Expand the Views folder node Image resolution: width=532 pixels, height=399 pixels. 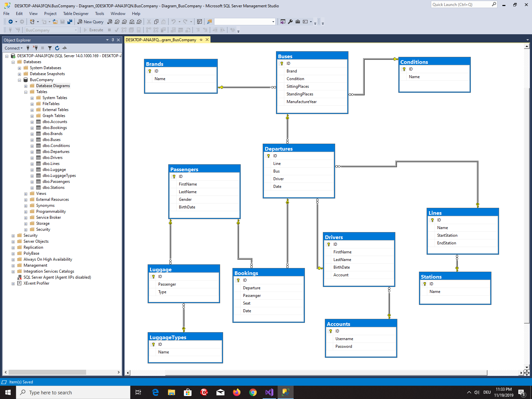(26, 194)
